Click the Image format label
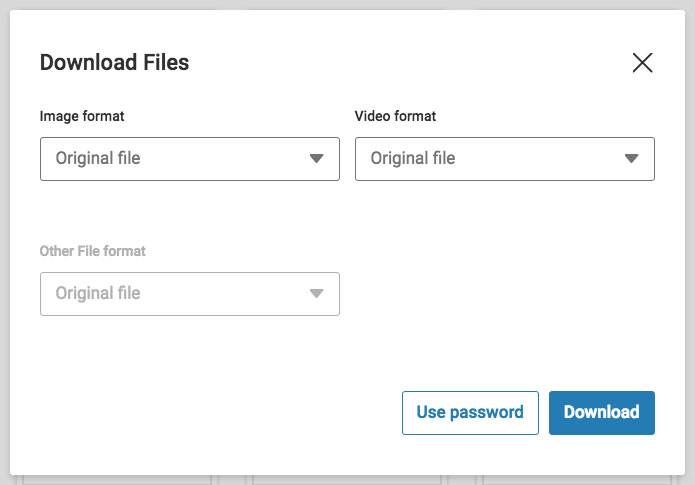This screenshot has width=695, height=485. point(82,116)
